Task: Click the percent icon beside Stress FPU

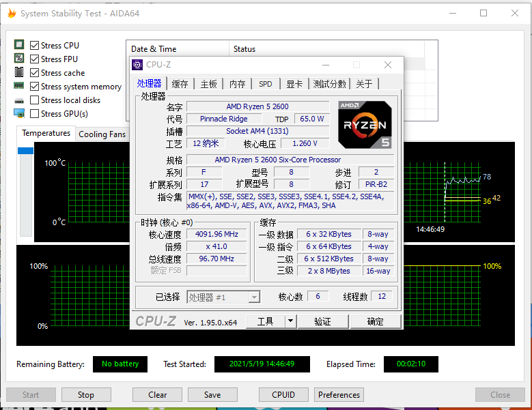Action: [x=19, y=58]
